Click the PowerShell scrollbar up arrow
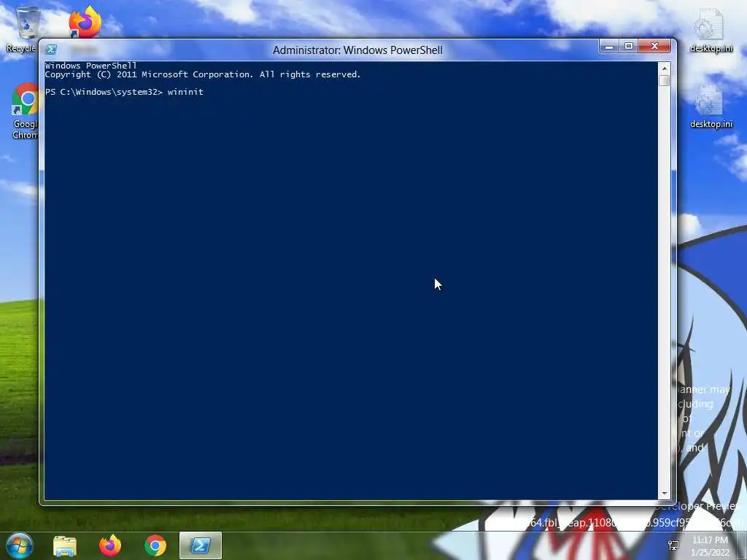 [665, 69]
